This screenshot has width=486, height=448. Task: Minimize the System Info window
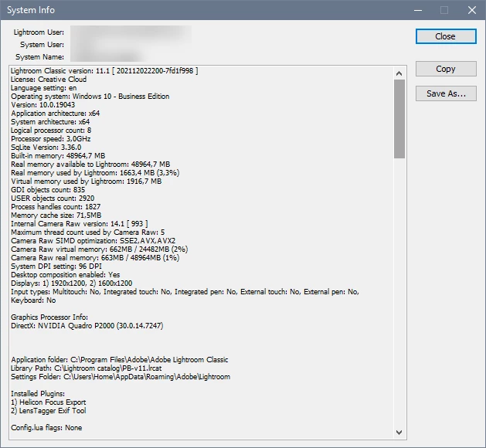coord(418,10)
